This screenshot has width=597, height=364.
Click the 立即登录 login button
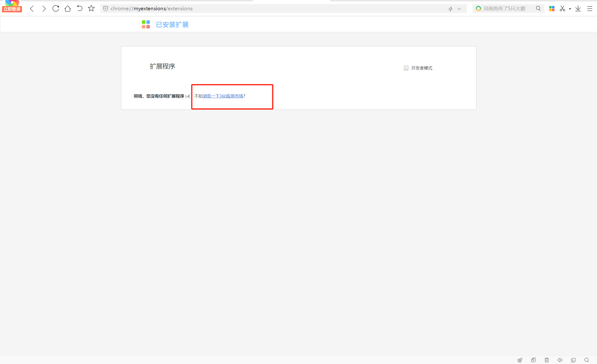coord(12,9)
